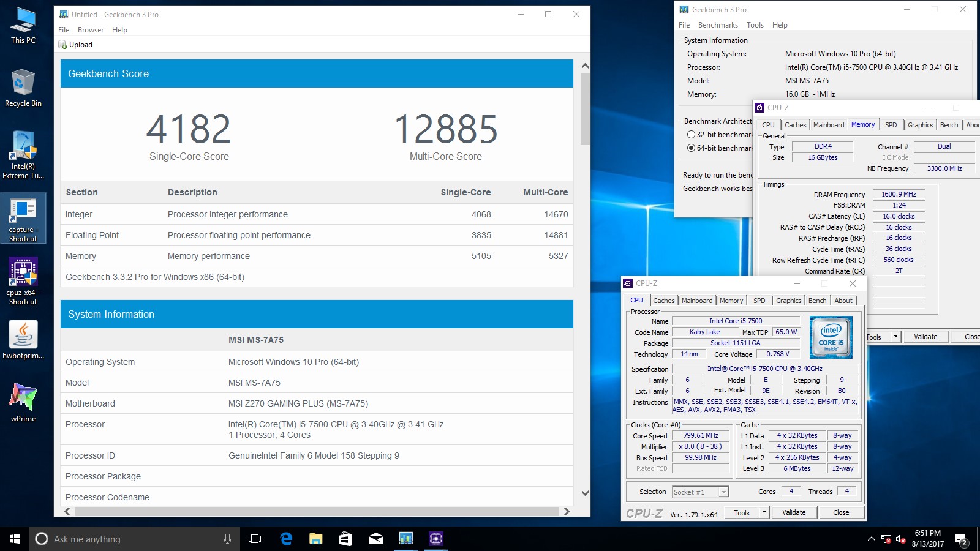This screenshot has width=980, height=551.
Task: Open File menu in Untitled Geekbench window
Action: coord(64,30)
